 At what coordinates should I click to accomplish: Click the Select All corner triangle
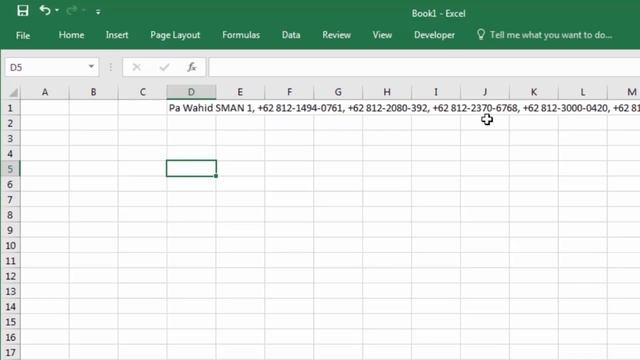tap(13, 93)
